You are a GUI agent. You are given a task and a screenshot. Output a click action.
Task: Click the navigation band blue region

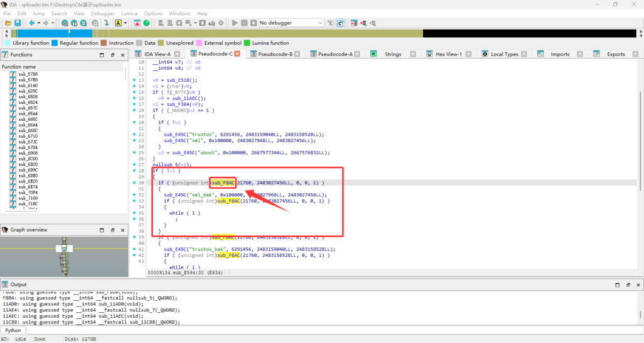53,33
